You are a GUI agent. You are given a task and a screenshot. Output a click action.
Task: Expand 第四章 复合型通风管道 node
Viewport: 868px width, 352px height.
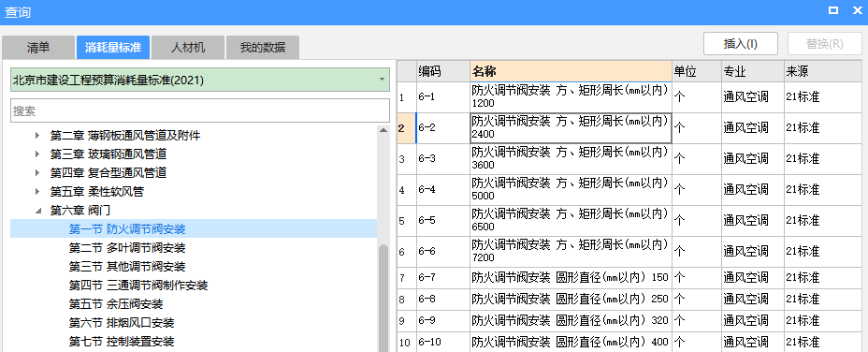pyautogui.click(x=37, y=173)
